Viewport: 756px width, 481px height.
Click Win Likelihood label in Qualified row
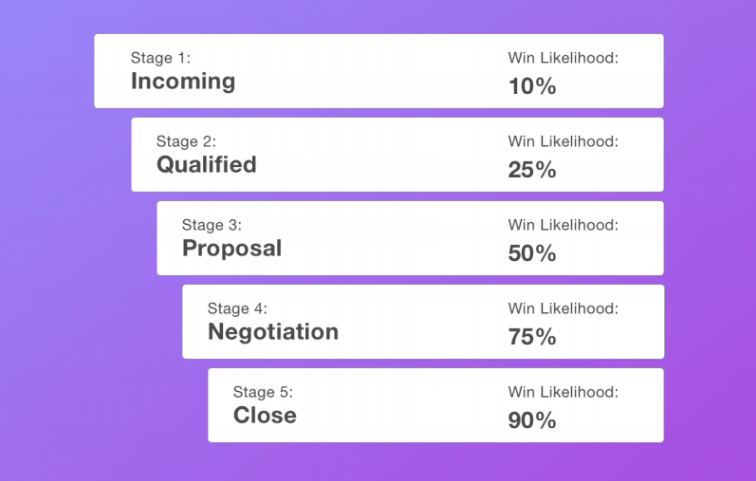[563, 142]
